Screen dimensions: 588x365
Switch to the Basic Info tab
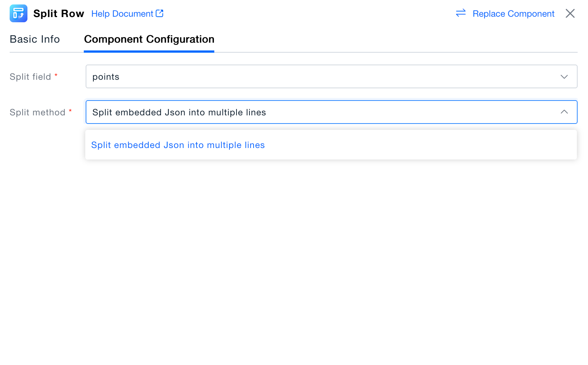(35, 39)
